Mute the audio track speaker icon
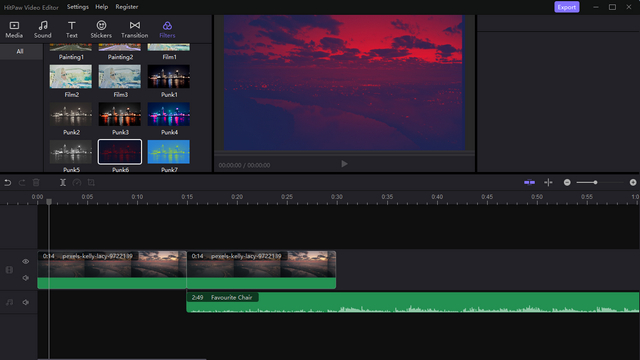The height and width of the screenshot is (360, 640). pos(26,302)
